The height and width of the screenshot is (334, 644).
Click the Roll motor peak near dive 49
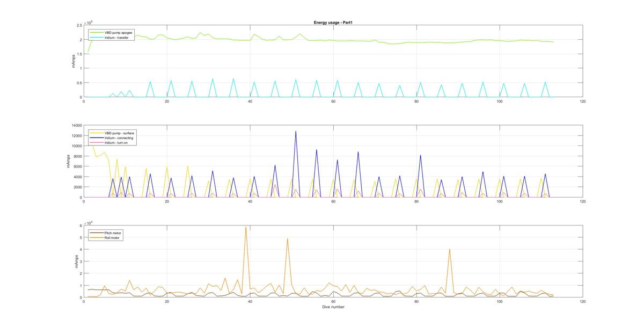[x=288, y=239]
